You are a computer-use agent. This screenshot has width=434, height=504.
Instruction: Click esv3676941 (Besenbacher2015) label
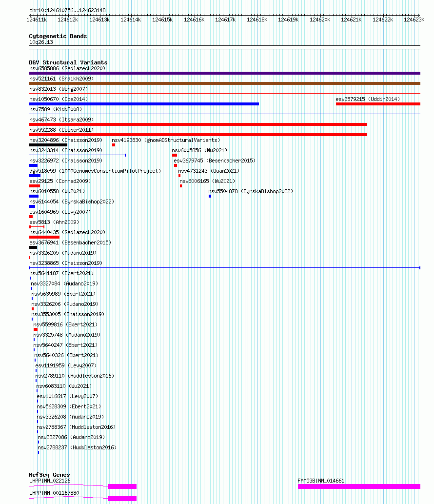[x=70, y=243]
